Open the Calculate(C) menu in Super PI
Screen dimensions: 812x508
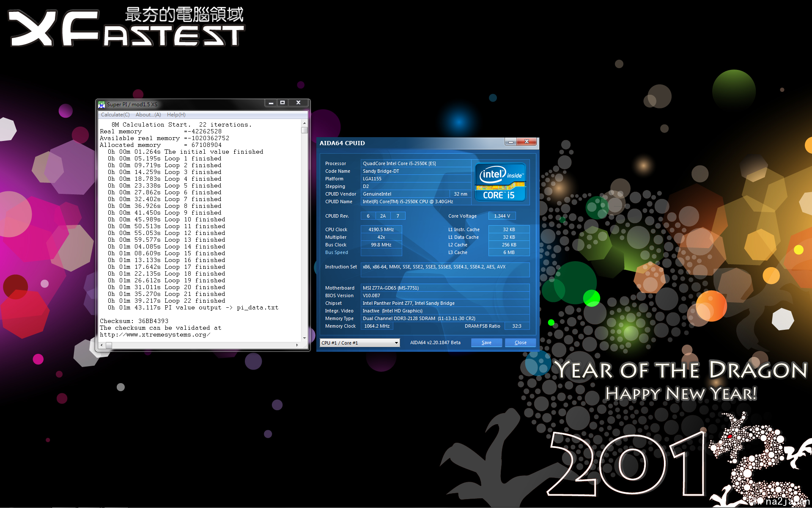coord(115,115)
